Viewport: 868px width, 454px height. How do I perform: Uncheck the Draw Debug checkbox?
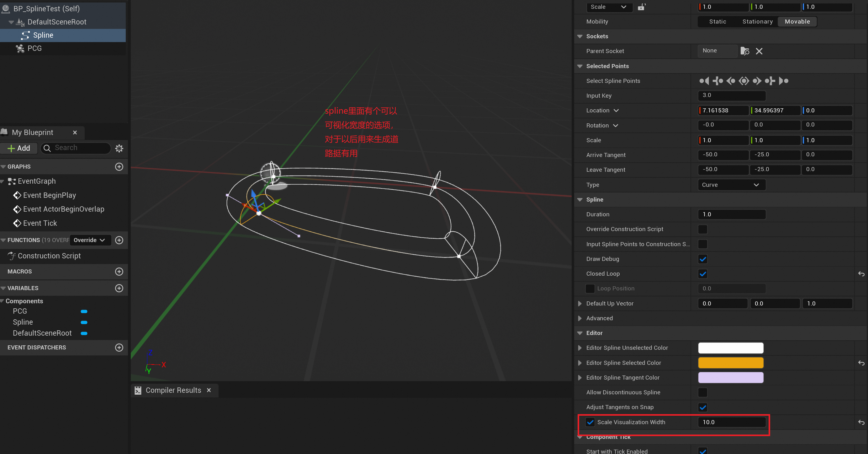pyautogui.click(x=702, y=259)
